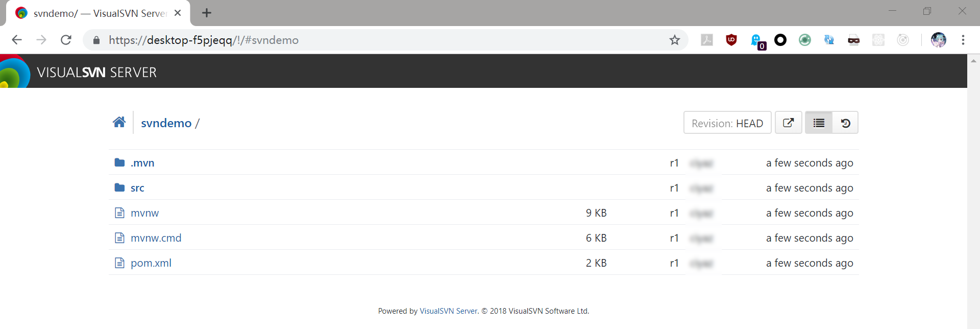Select the svndemo VisualSVN Server tab
The width and height of the screenshot is (980, 329).
tap(97, 13)
